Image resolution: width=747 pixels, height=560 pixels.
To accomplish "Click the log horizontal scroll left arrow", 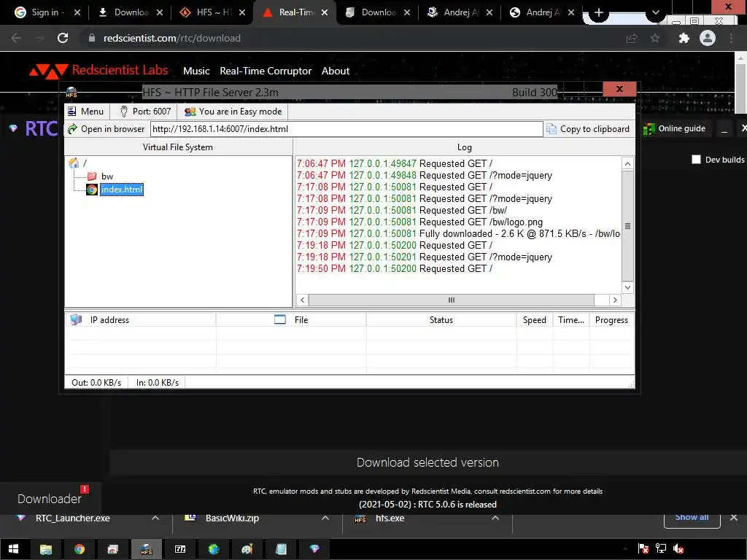I will point(302,300).
